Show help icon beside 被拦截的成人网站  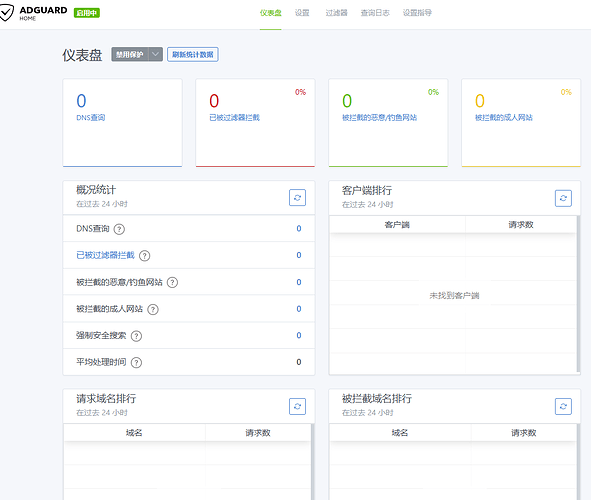(153, 309)
